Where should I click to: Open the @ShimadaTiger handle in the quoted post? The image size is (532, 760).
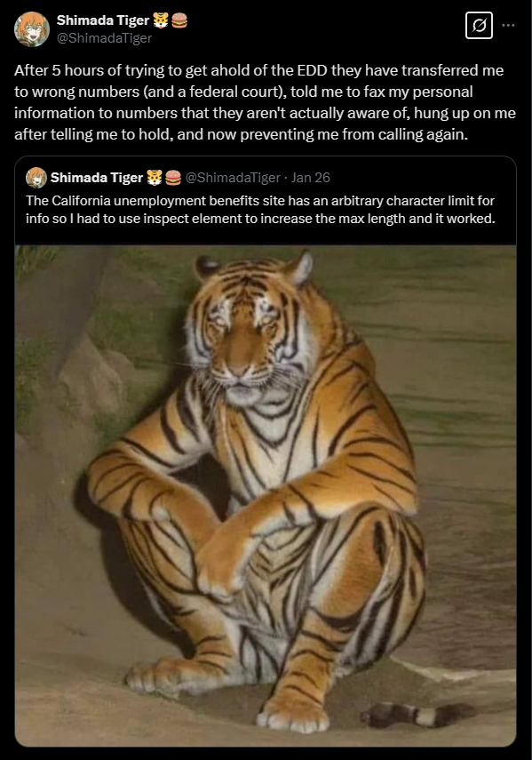(x=233, y=178)
